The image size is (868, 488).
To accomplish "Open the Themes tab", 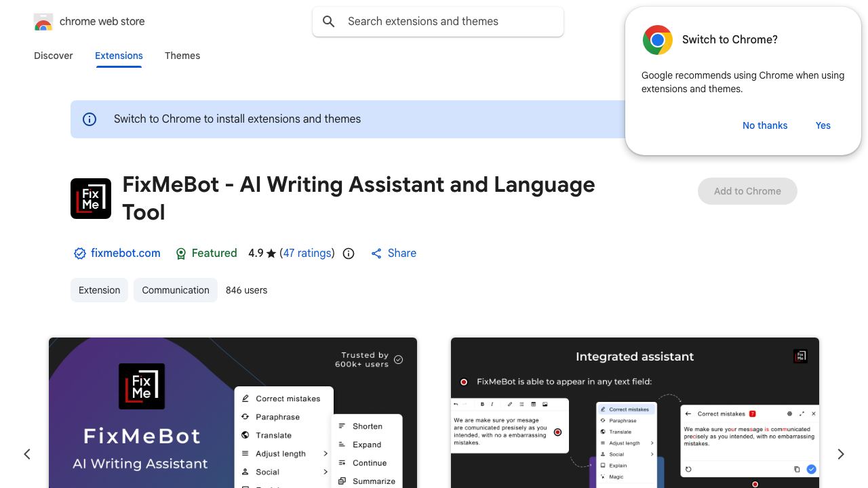I will click(182, 56).
